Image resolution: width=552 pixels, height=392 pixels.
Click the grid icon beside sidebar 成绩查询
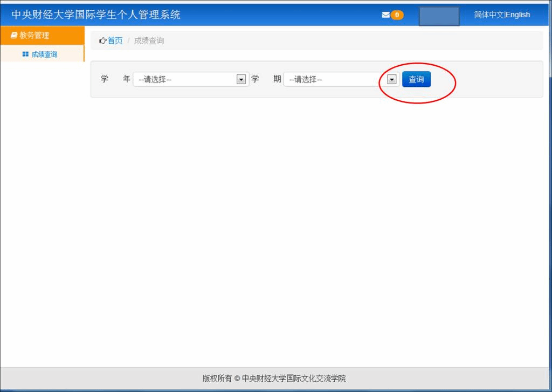pos(25,54)
